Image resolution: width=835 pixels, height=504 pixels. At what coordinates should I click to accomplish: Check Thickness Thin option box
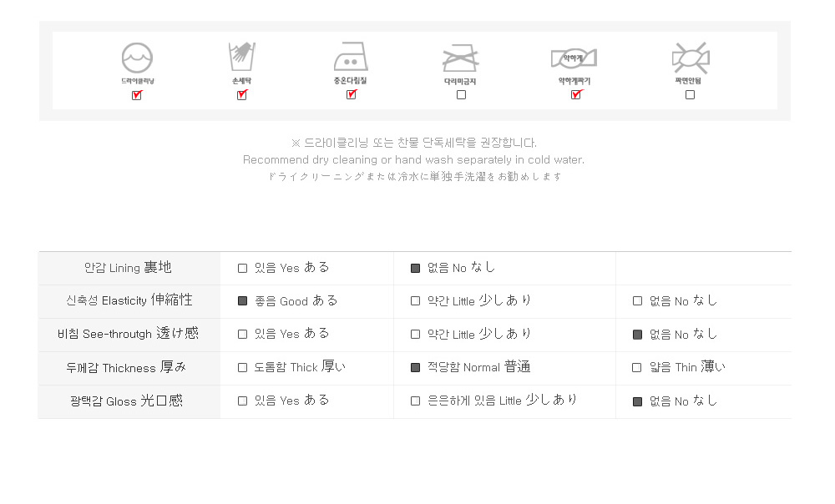(x=637, y=368)
